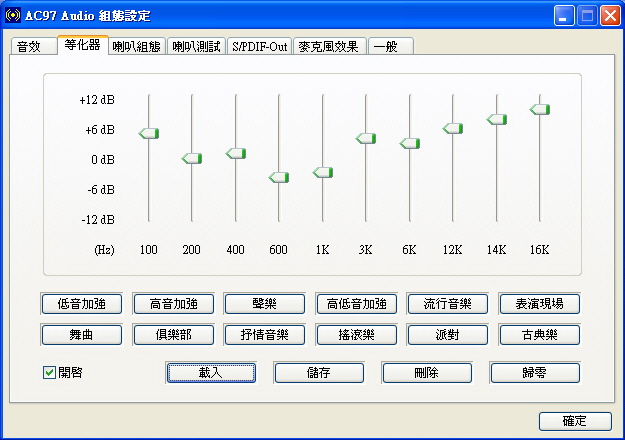Click the 儲存 button
The image size is (625, 440).
318,373
